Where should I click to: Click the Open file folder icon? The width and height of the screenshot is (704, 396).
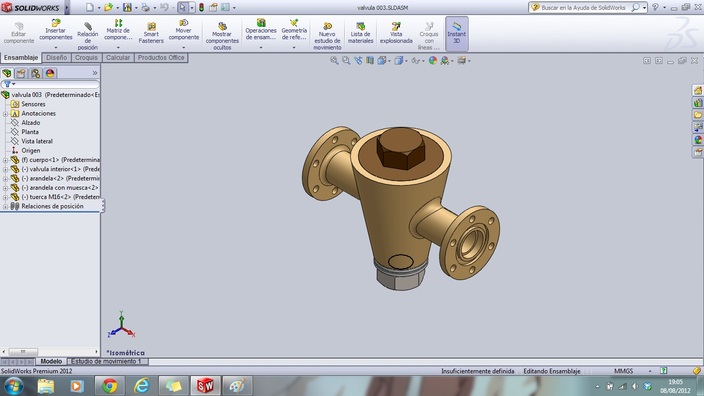click(108, 8)
